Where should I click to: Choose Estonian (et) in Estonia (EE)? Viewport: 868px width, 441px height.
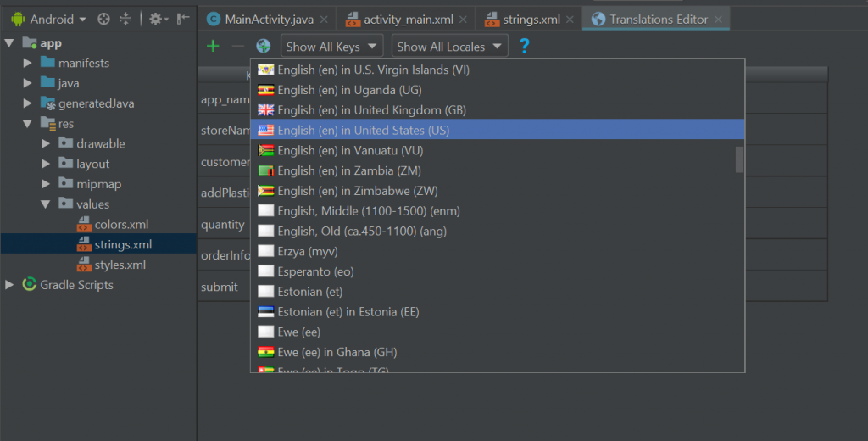point(498,312)
